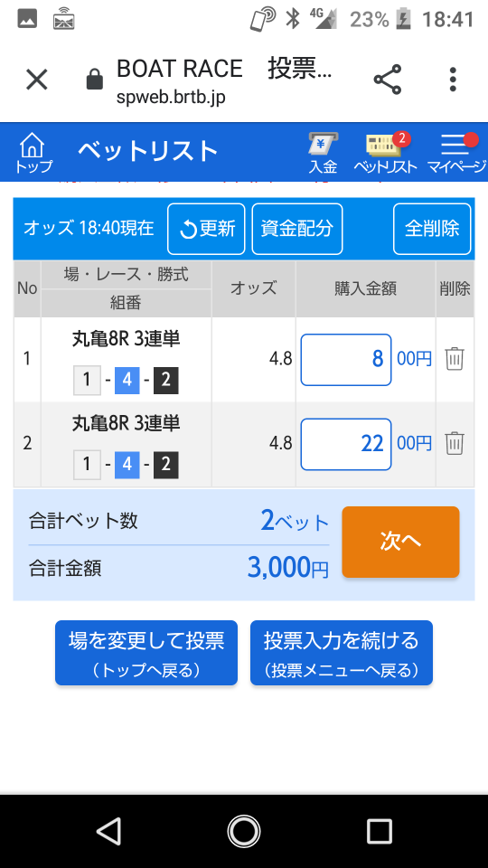Tap the 更新 refresh odds button
Screen dimensions: 488x868
[x=206, y=229]
